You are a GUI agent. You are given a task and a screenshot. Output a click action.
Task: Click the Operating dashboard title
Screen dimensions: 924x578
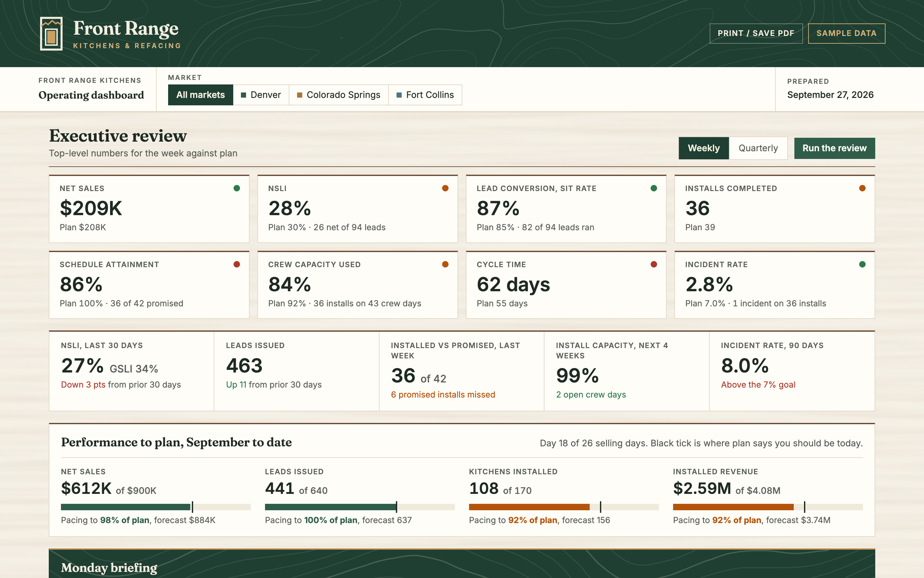[x=91, y=95]
